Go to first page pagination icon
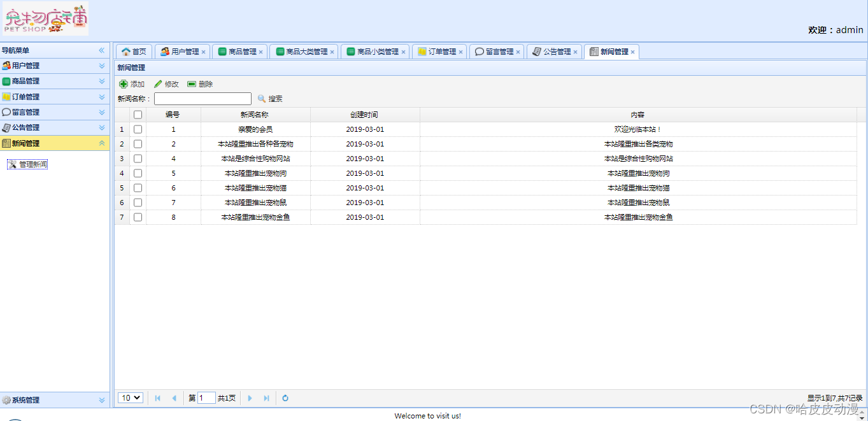Viewport: 868px width, 421px height. click(158, 398)
